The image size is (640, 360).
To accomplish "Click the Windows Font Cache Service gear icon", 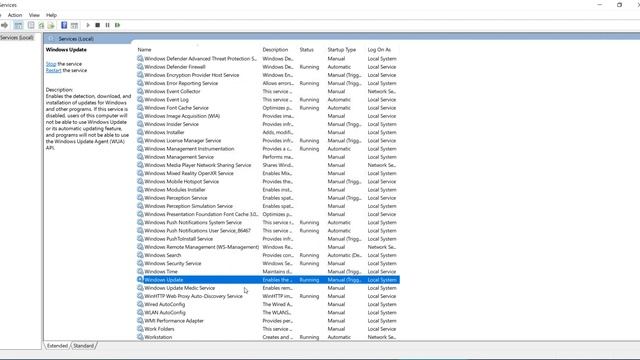I will [140, 108].
